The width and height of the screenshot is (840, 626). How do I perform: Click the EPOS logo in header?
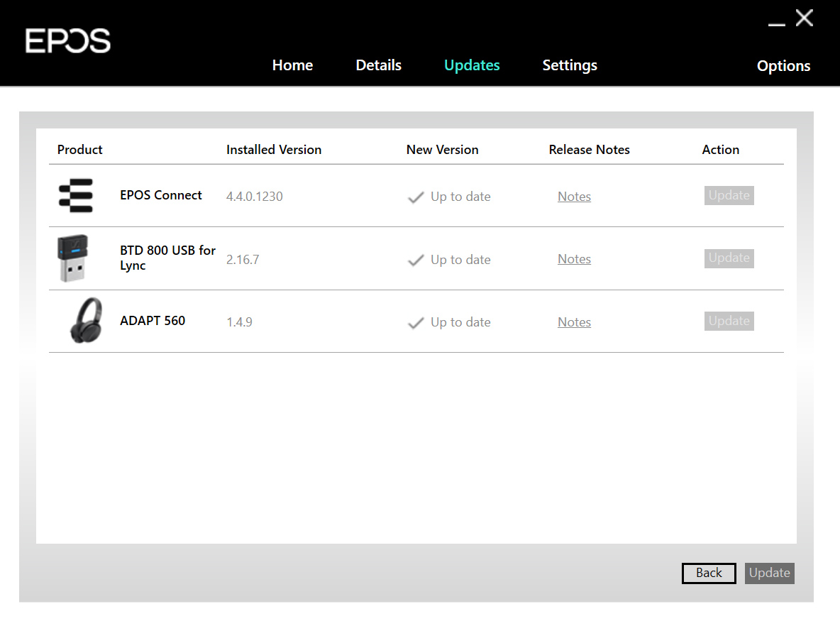(68, 41)
